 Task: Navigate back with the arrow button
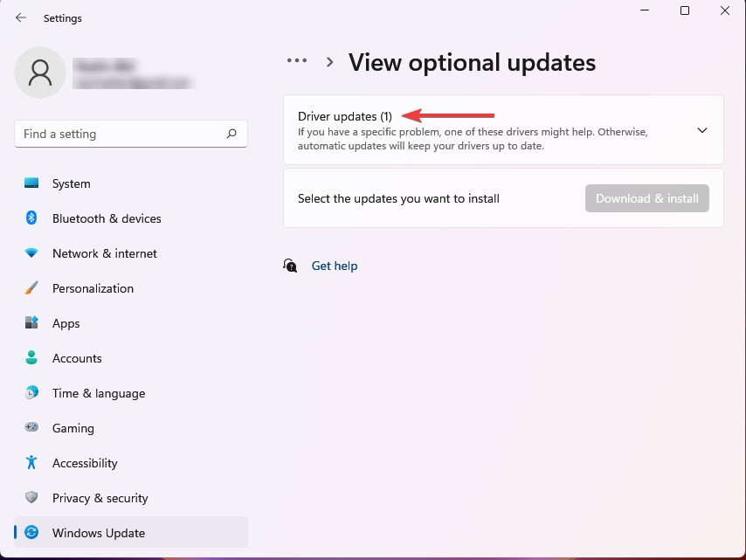coord(20,17)
